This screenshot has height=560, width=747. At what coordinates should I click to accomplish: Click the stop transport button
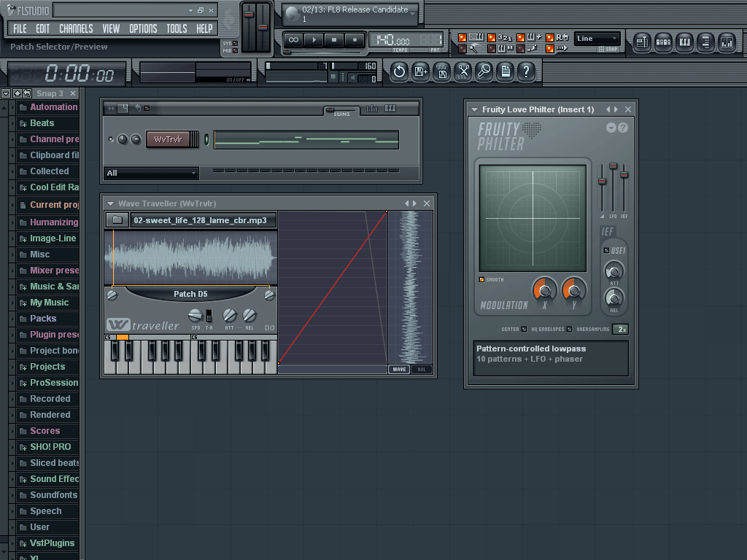pos(334,40)
